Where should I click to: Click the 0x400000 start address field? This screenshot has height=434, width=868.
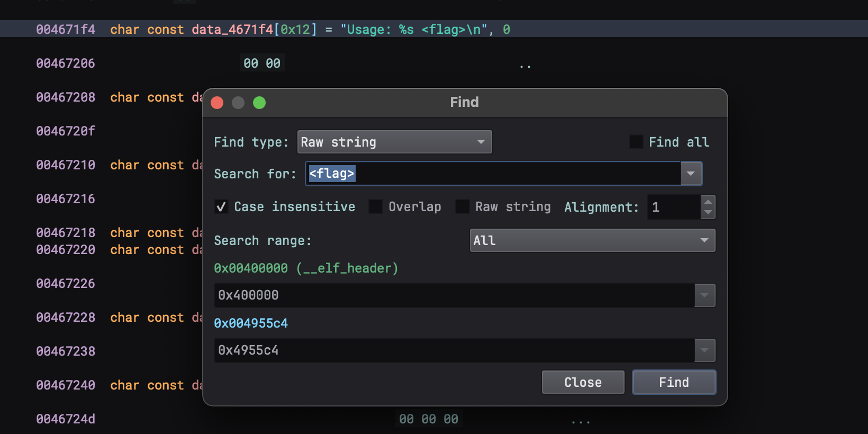455,295
